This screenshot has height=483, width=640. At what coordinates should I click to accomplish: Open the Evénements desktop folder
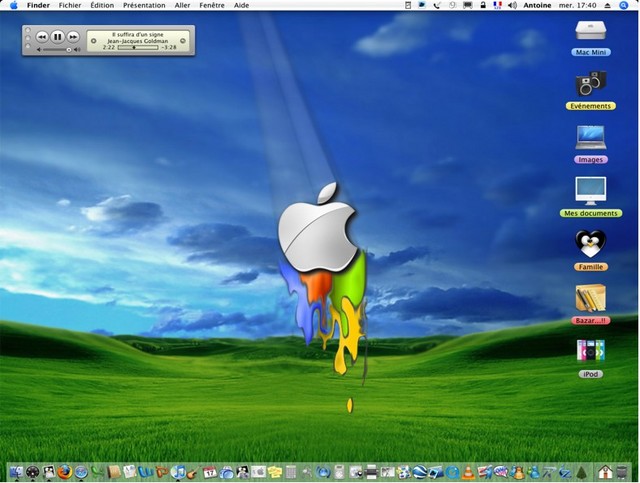tap(590, 84)
